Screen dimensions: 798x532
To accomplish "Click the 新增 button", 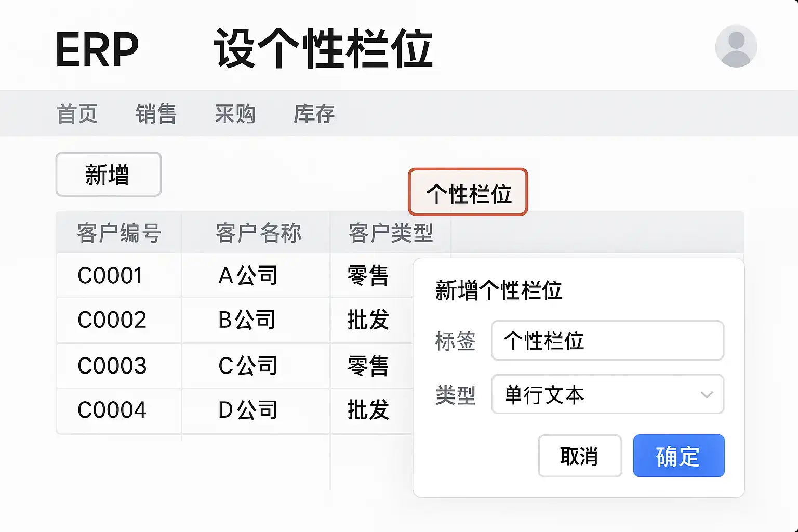I will (x=109, y=175).
